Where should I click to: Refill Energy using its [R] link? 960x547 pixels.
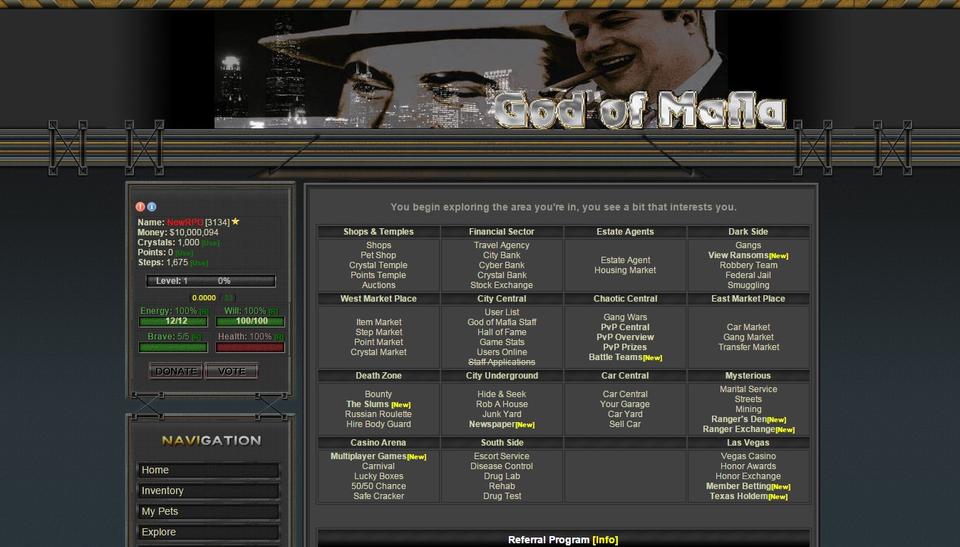[204, 312]
